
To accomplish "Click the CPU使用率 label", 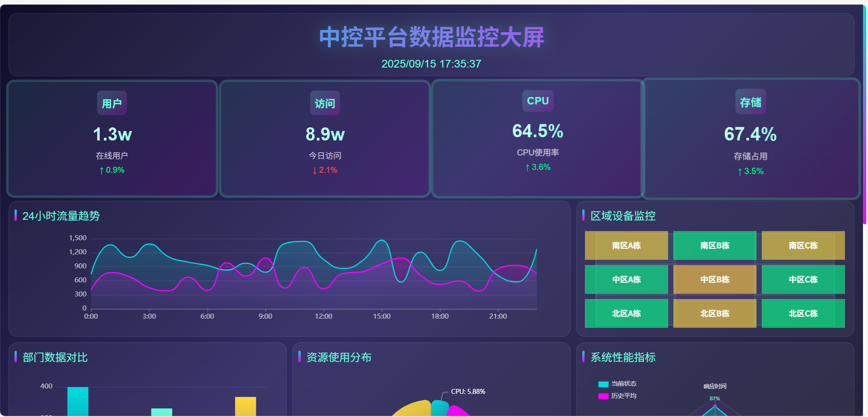I will tap(538, 153).
